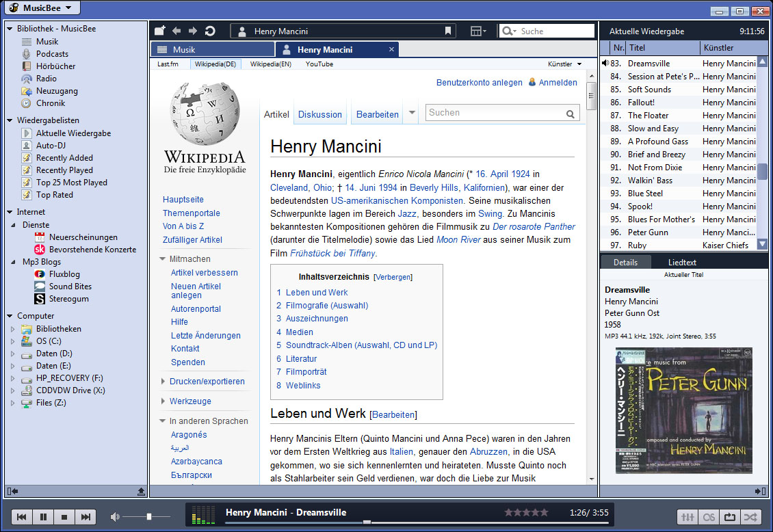This screenshot has height=532, width=773.
Task: Open the MusicBee main menu
Action: coord(42,8)
